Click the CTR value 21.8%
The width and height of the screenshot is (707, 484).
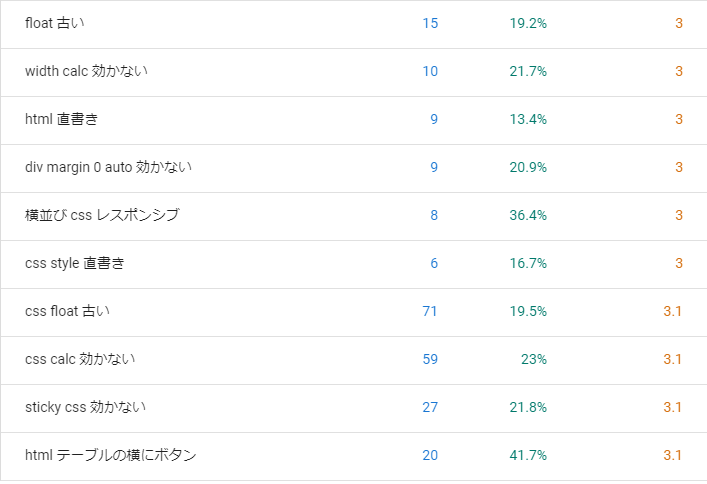528,407
